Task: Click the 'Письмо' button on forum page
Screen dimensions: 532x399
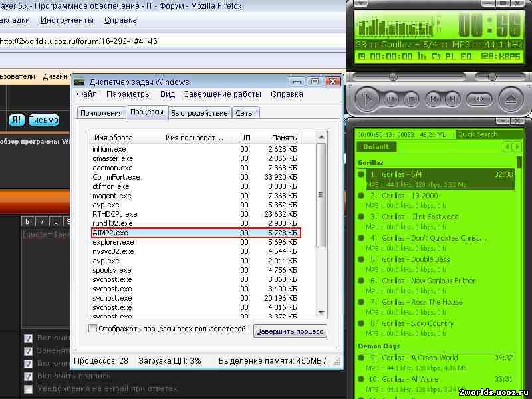Action: coord(44,120)
